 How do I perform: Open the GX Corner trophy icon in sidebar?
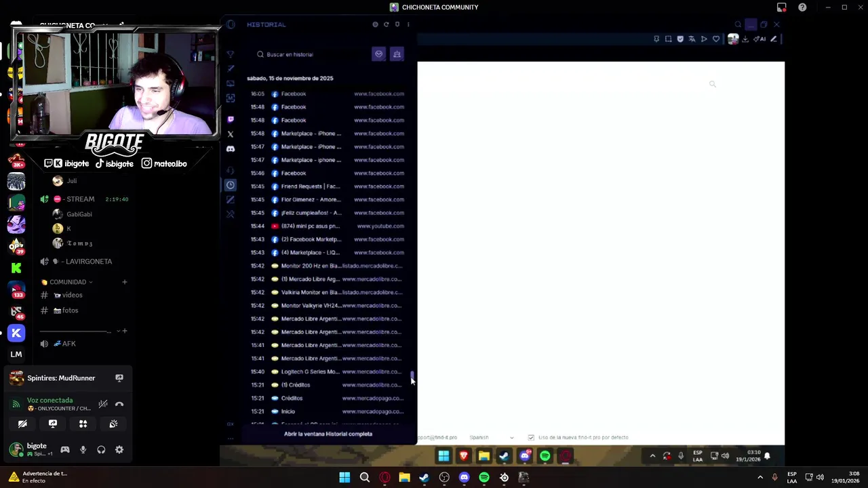[x=231, y=54]
